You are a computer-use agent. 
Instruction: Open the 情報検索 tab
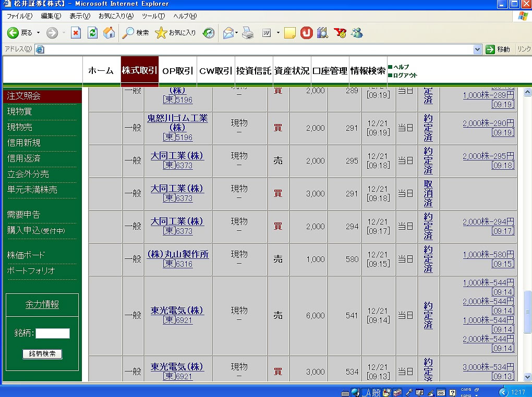tap(368, 70)
